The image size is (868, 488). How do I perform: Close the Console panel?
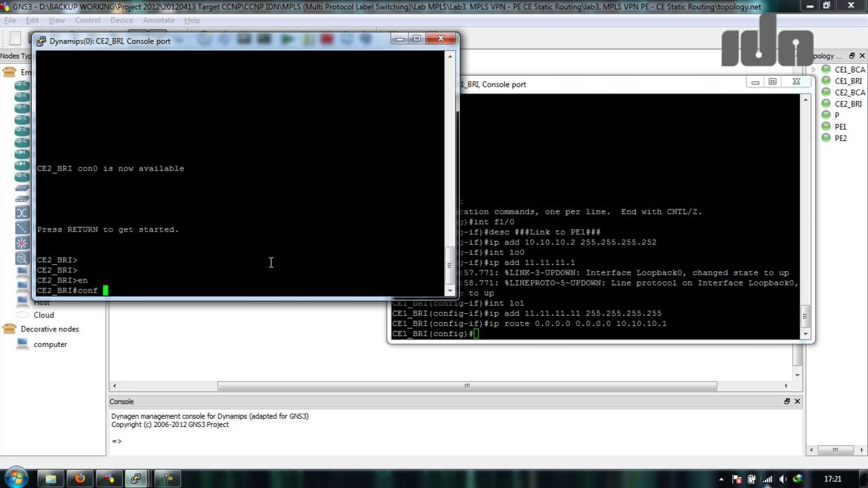click(x=797, y=401)
